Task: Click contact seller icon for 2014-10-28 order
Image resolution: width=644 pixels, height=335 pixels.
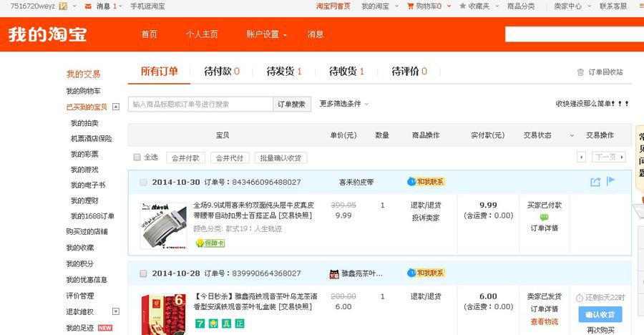Action: [426, 273]
